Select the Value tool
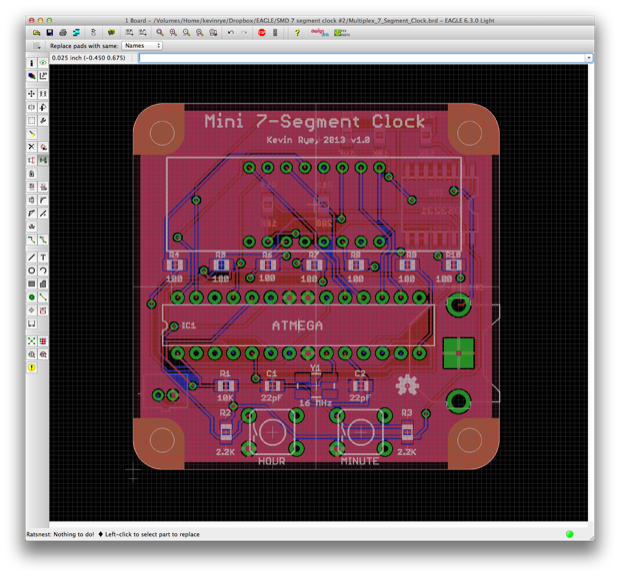The width and height of the screenshot is (620, 576). point(43,187)
